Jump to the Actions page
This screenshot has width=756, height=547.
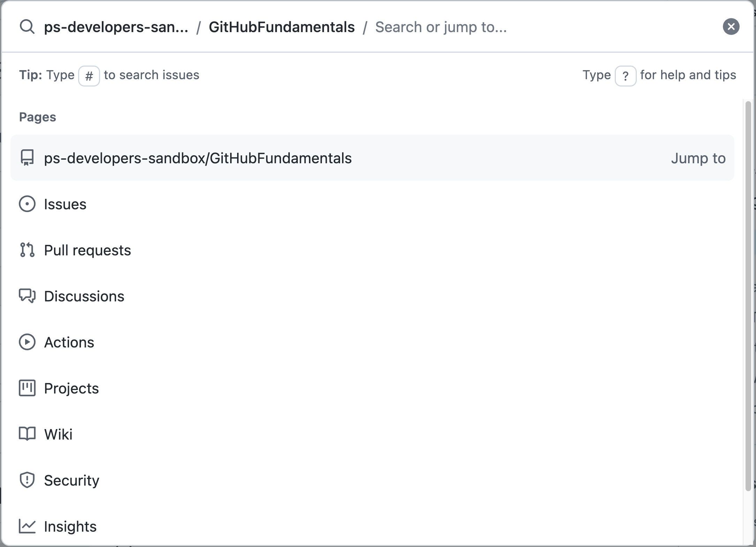pos(372,342)
